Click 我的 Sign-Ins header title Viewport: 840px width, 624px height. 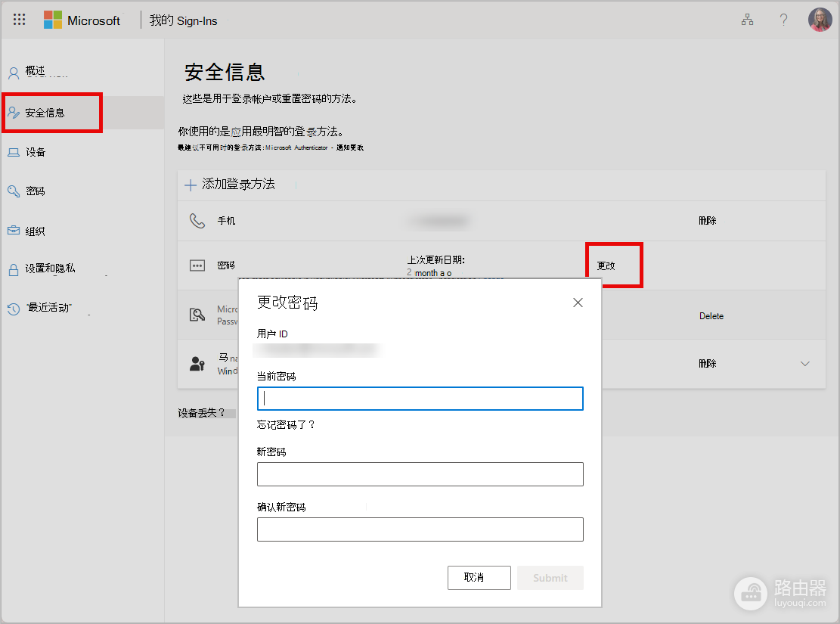coord(183,21)
